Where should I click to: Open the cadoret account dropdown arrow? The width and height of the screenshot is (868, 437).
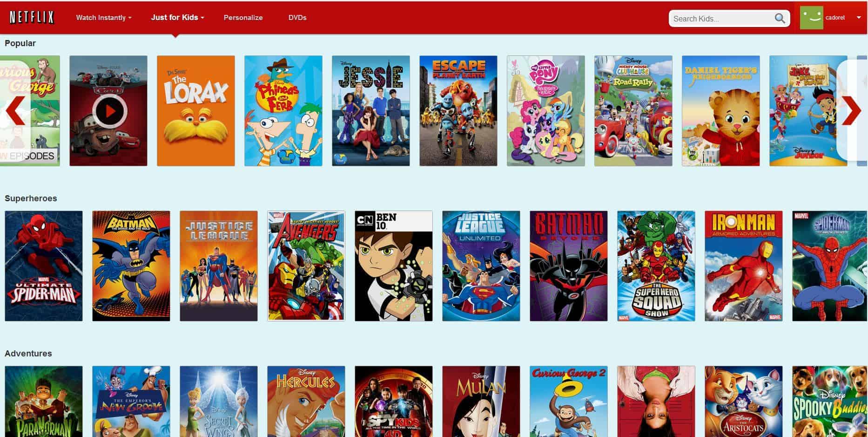coord(858,18)
